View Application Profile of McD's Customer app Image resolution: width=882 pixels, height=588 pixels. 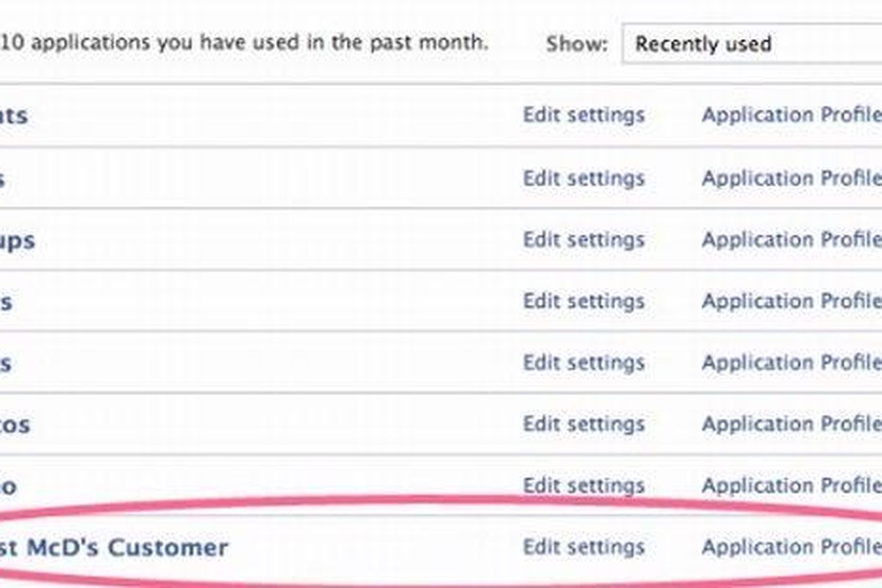tap(791, 547)
